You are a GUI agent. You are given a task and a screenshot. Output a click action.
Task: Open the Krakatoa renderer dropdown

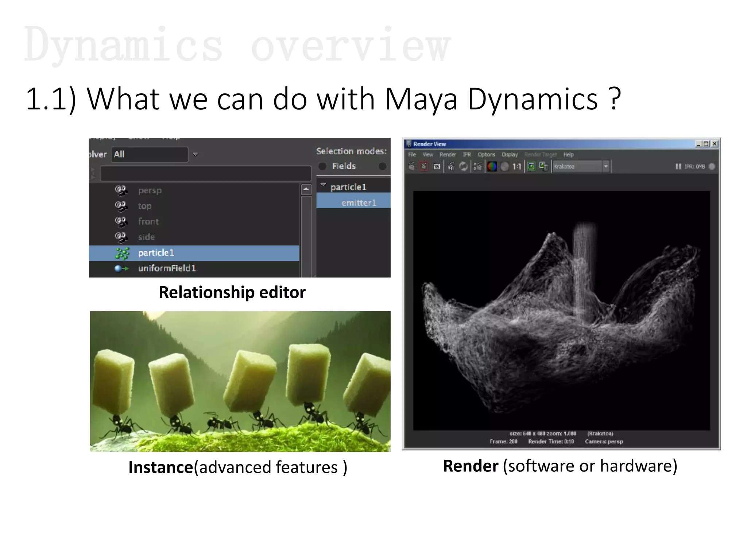[606, 167]
